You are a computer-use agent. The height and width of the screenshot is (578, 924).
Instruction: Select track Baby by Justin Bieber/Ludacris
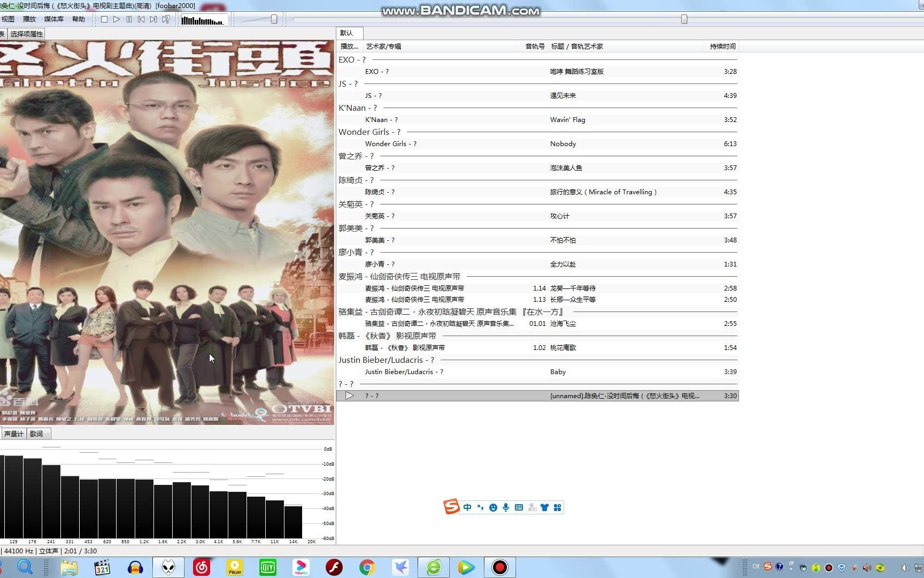tap(537, 372)
